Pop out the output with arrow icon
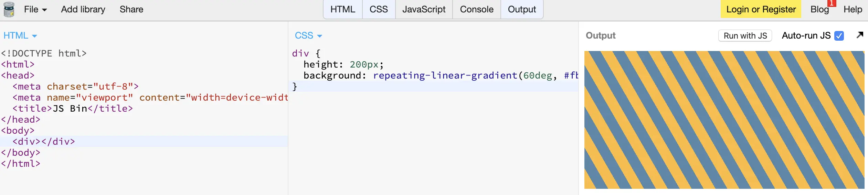Screen dimensions: 868x195 click(x=860, y=35)
